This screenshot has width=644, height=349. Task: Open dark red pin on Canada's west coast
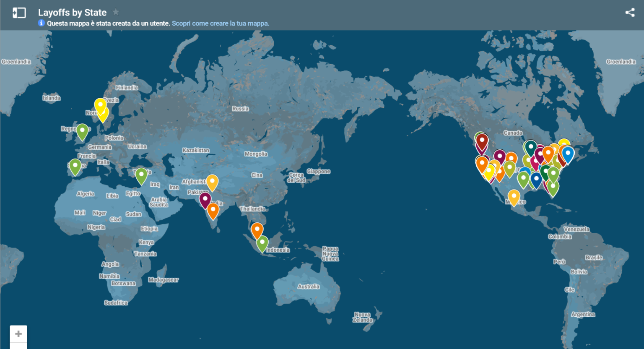(482, 141)
